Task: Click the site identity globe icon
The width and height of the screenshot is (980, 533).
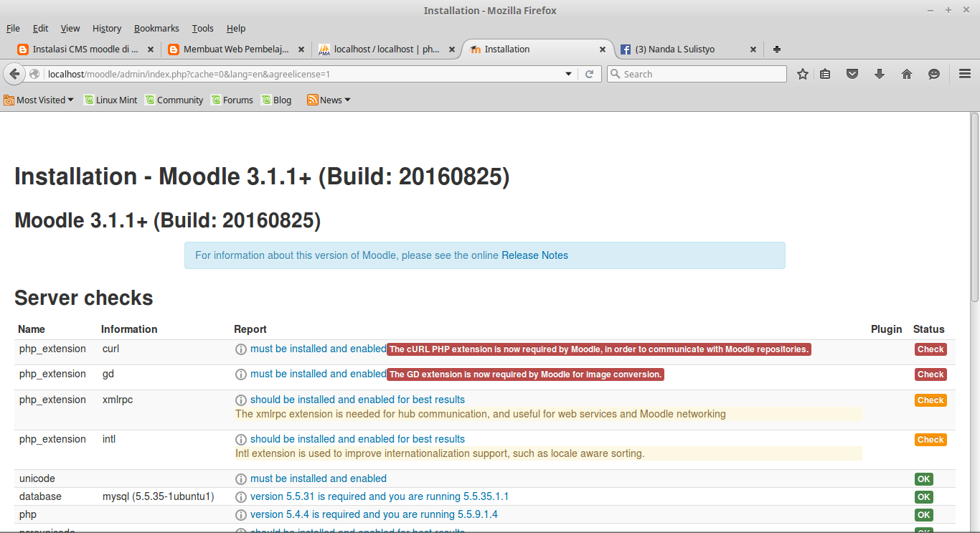Action: (x=34, y=74)
